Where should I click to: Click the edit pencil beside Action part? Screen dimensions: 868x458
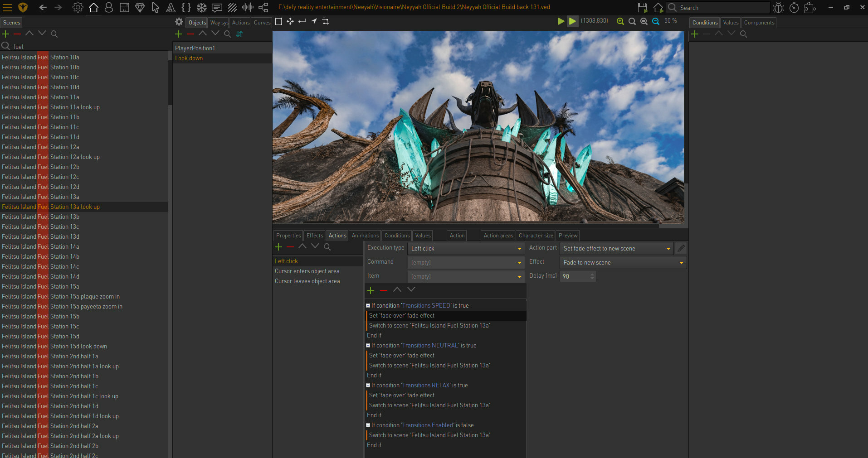(681, 248)
